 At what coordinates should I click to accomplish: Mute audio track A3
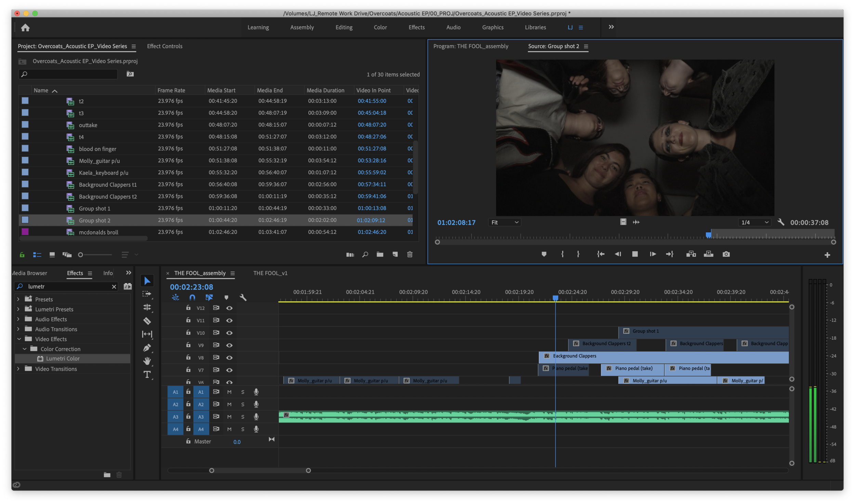[x=229, y=417]
